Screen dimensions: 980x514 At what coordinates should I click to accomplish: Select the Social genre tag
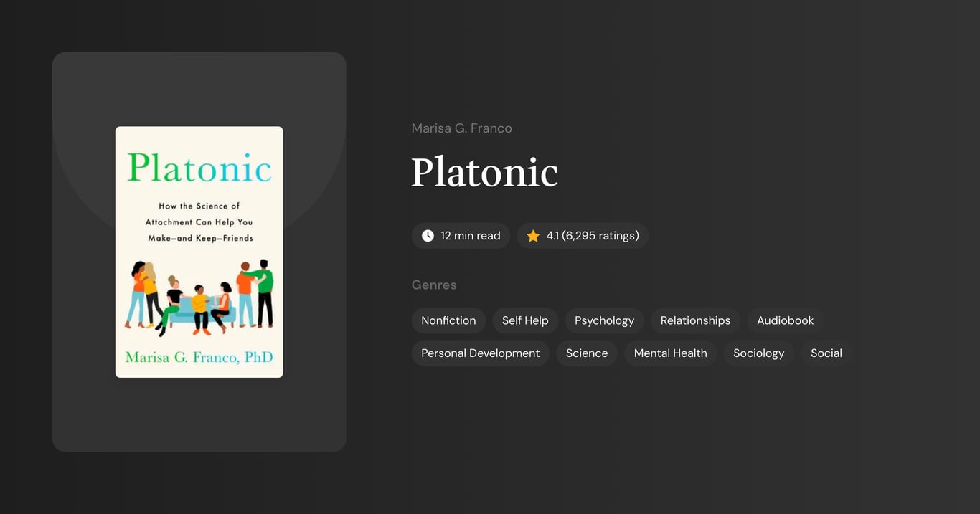(826, 353)
